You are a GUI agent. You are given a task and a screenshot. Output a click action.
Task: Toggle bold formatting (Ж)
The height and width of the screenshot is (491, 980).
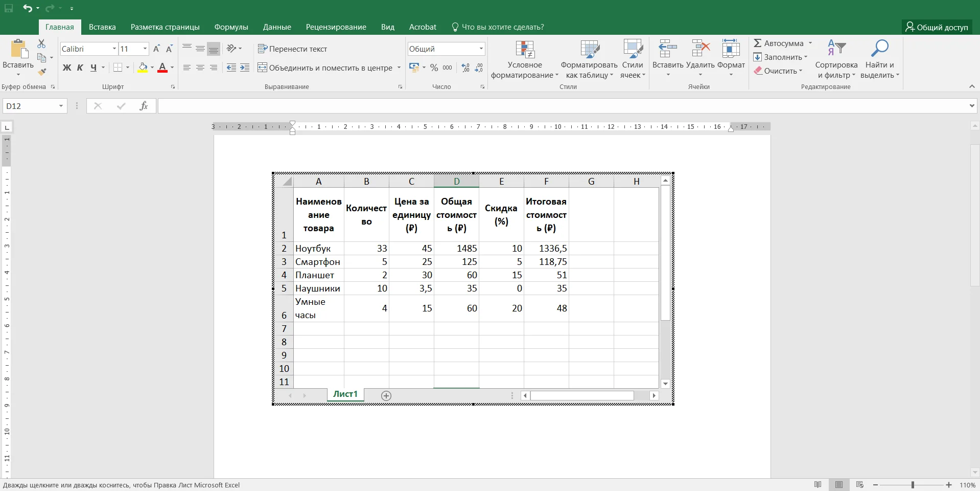[67, 68]
